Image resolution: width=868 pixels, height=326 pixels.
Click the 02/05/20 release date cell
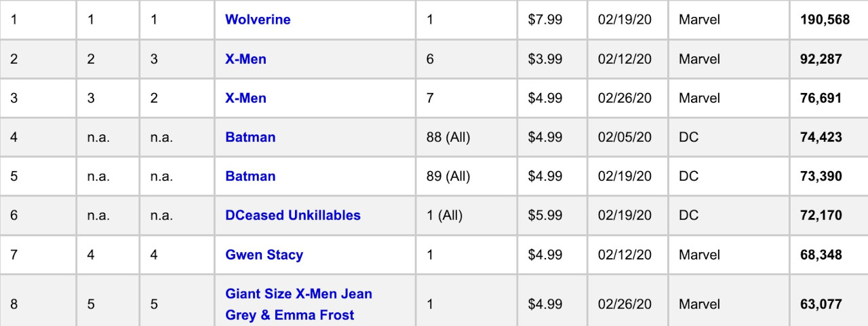coord(625,137)
